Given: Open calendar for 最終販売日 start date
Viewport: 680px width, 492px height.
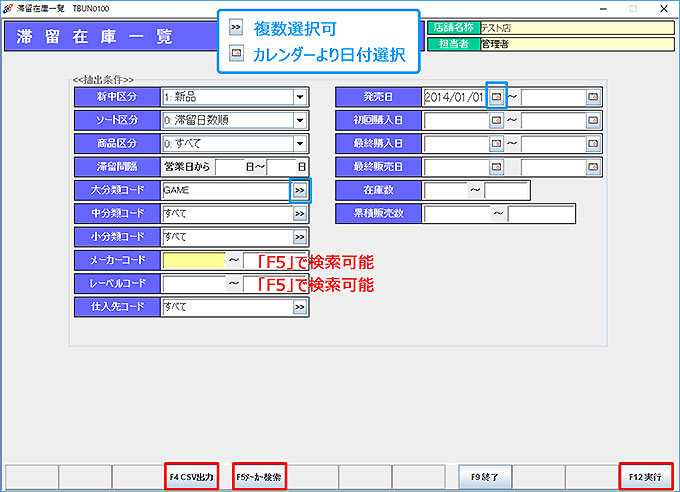Looking at the screenshot, I should click(x=497, y=167).
